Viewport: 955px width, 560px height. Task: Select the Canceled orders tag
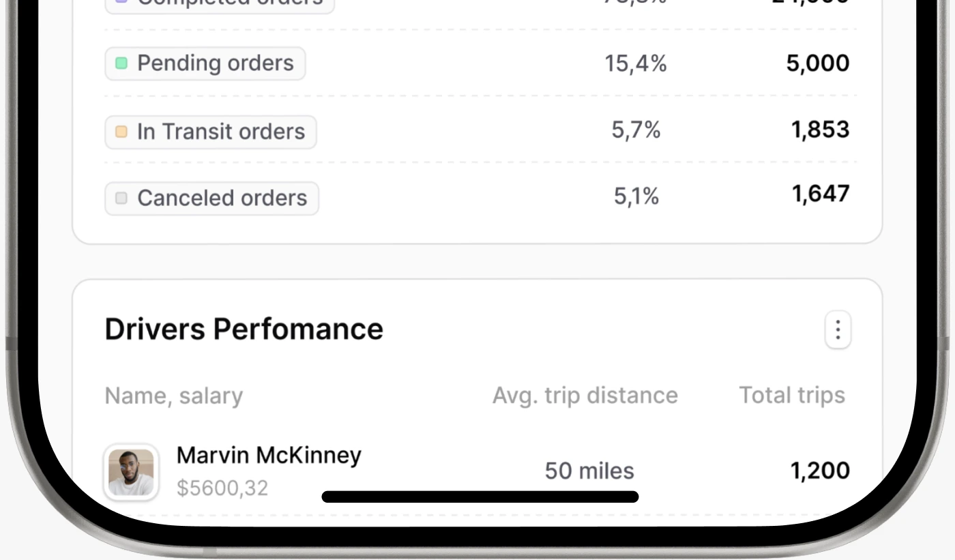pyautogui.click(x=211, y=198)
